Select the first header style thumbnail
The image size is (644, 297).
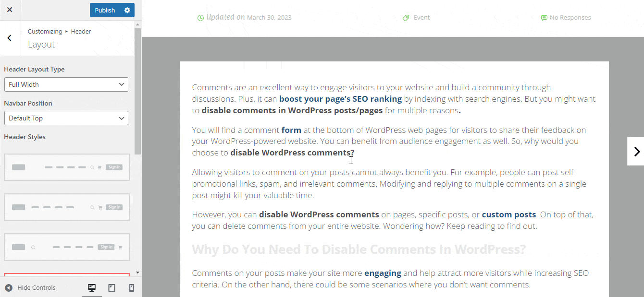tap(67, 167)
